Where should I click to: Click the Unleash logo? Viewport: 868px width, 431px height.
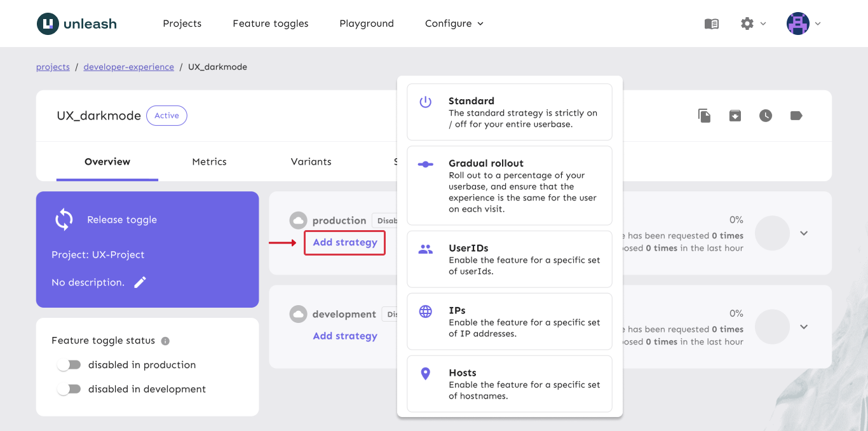coord(77,24)
